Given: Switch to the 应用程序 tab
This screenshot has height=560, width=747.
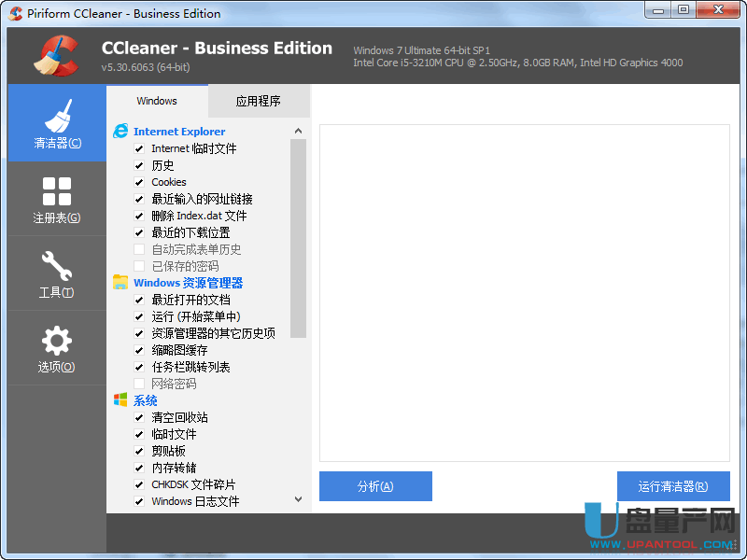Looking at the screenshot, I should pyautogui.click(x=259, y=101).
